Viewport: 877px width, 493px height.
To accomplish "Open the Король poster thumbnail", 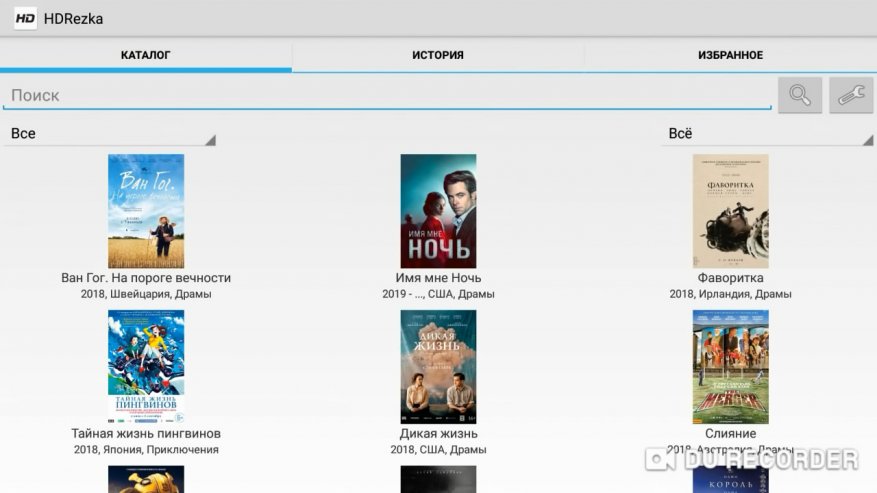I will 730,479.
